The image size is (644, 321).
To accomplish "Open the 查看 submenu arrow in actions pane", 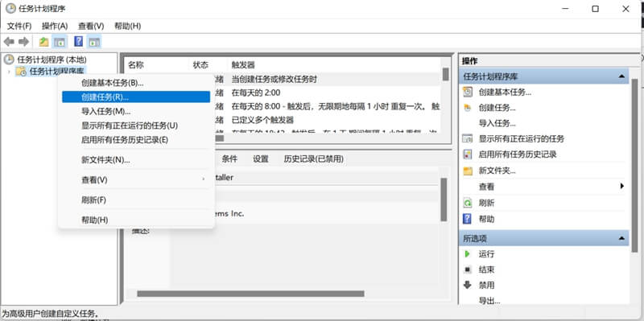I will point(621,187).
